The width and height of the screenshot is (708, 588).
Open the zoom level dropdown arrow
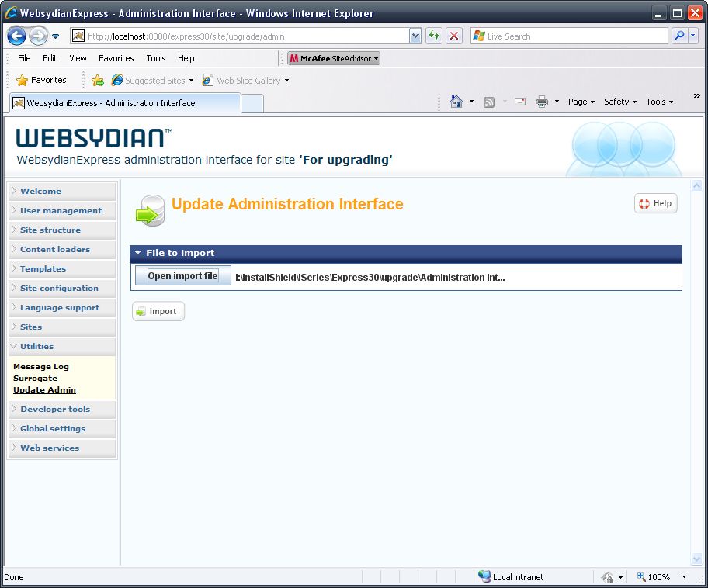coord(684,576)
